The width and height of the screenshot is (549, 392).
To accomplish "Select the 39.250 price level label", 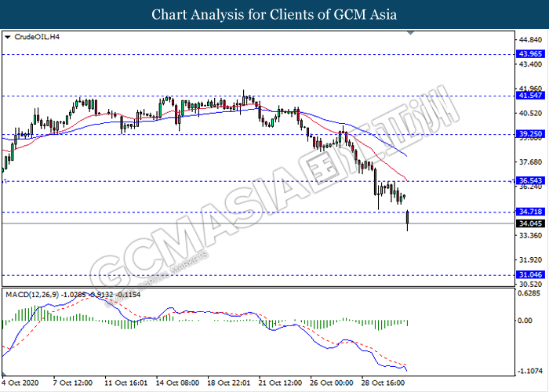I will point(531,134).
